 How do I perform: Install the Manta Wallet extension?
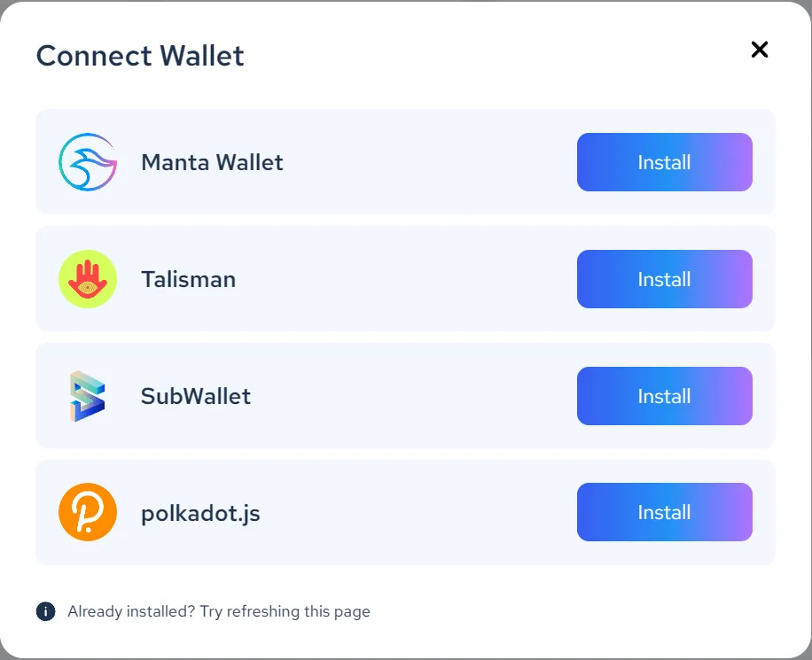(664, 162)
